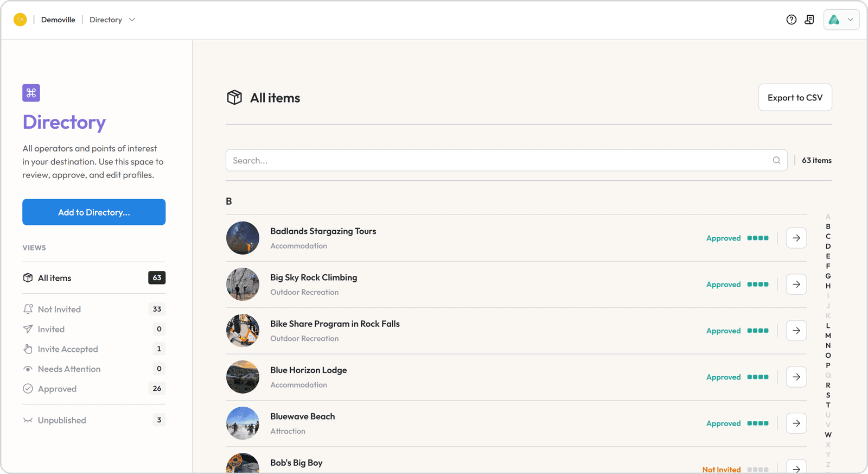This screenshot has height=474, width=868.
Task: Click the Search input field
Action: 506,160
